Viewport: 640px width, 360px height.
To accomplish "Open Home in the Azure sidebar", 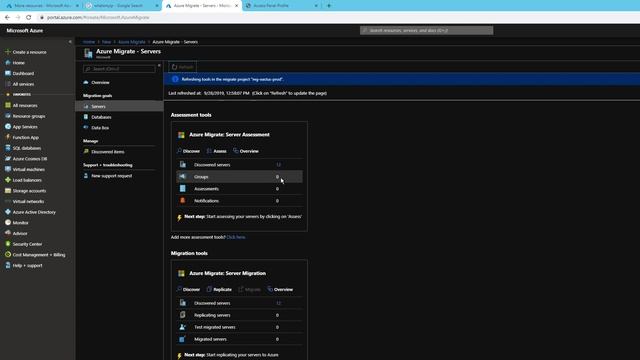I will (18, 63).
